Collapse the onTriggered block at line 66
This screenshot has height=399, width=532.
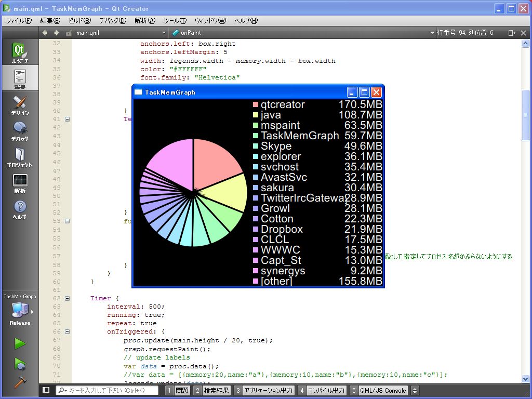click(67, 331)
